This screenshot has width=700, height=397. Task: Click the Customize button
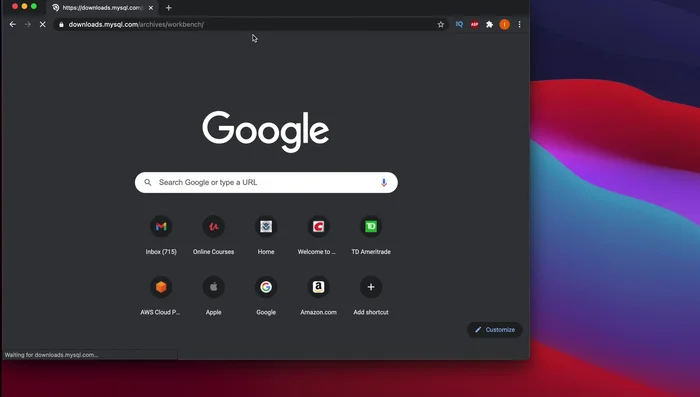pos(495,330)
